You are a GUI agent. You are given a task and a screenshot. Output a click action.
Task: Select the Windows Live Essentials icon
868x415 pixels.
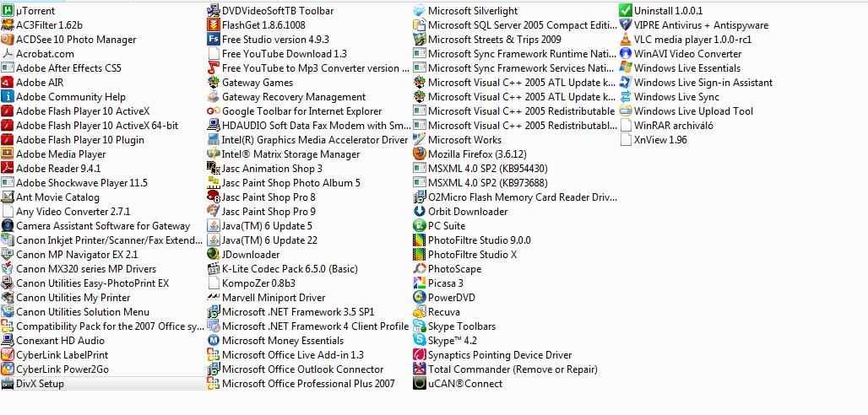[x=625, y=68]
